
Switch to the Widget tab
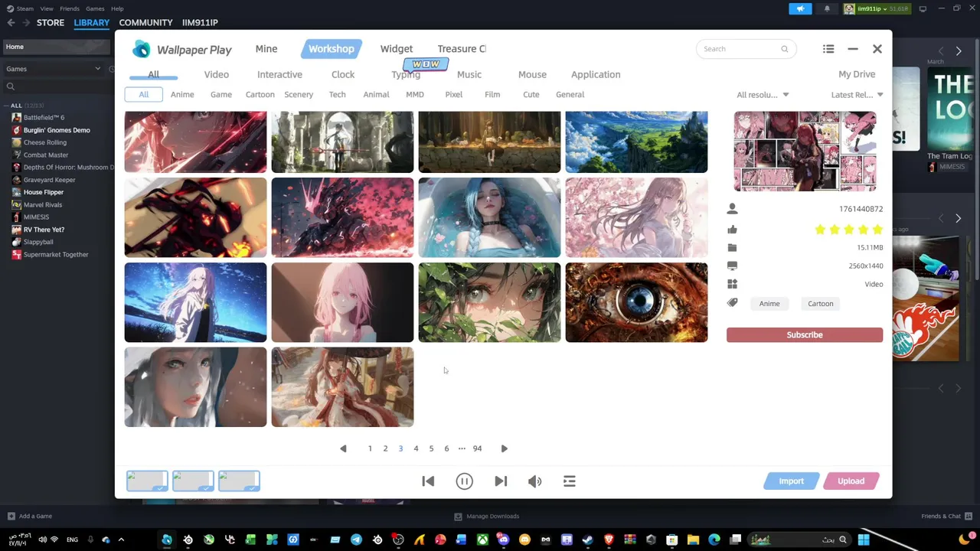pyautogui.click(x=397, y=49)
